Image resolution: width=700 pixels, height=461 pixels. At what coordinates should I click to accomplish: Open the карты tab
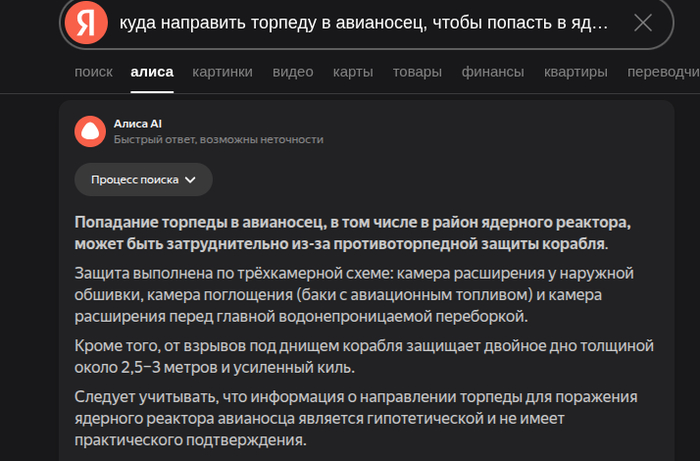(x=353, y=72)
